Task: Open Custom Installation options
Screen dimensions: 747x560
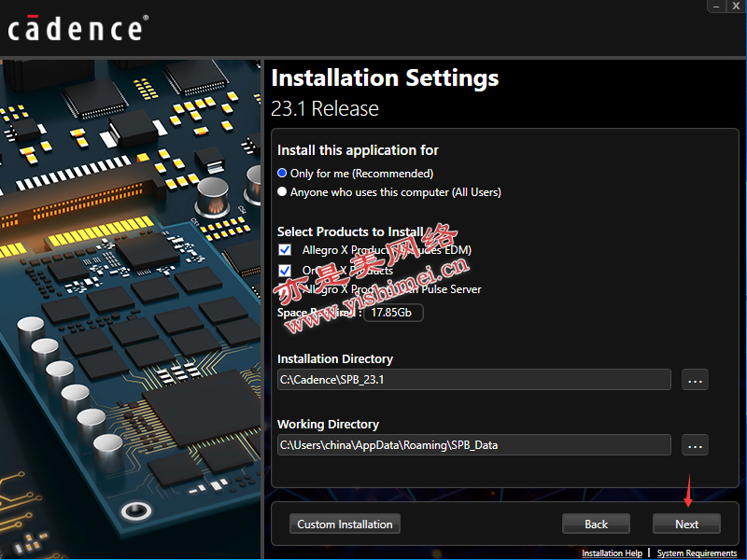Action: [x=345, y=525]
